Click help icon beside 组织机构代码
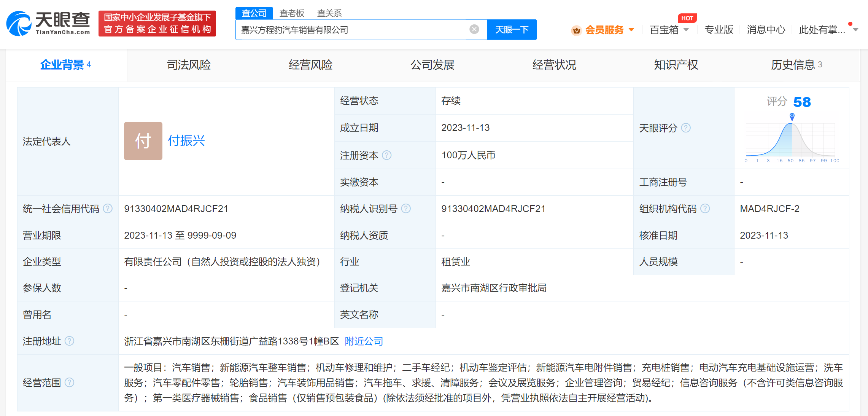 [705, 209]
